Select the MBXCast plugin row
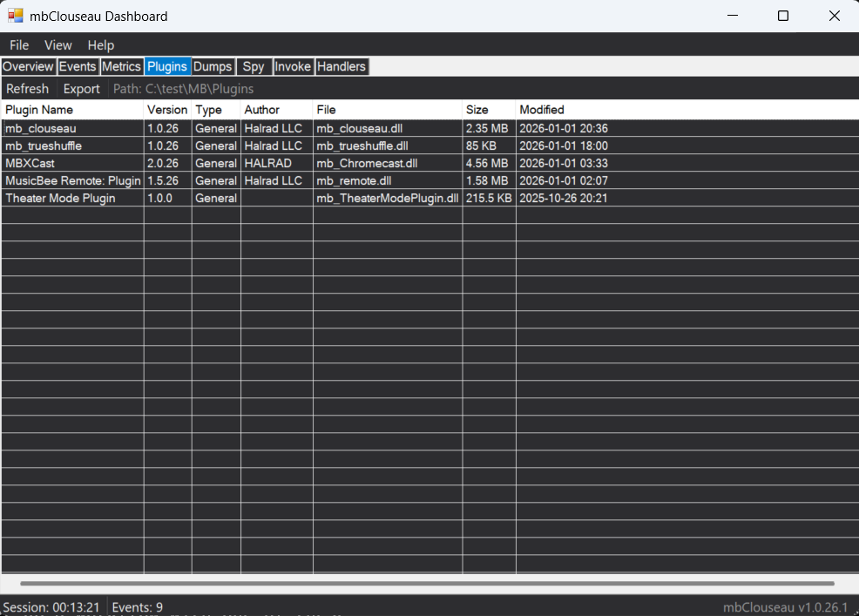Image resolution: width=859 pixels, height=616 pixels. (x=70, y=163)
